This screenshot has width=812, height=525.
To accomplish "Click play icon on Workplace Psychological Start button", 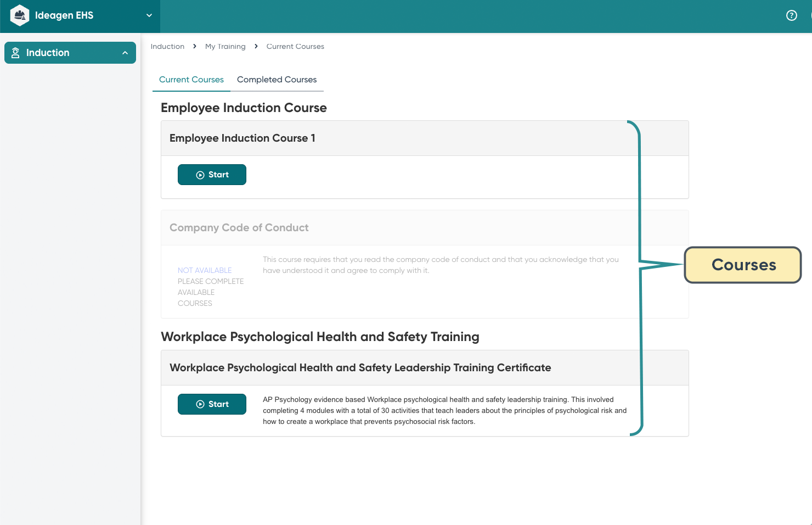I will [x=200, y=404].
